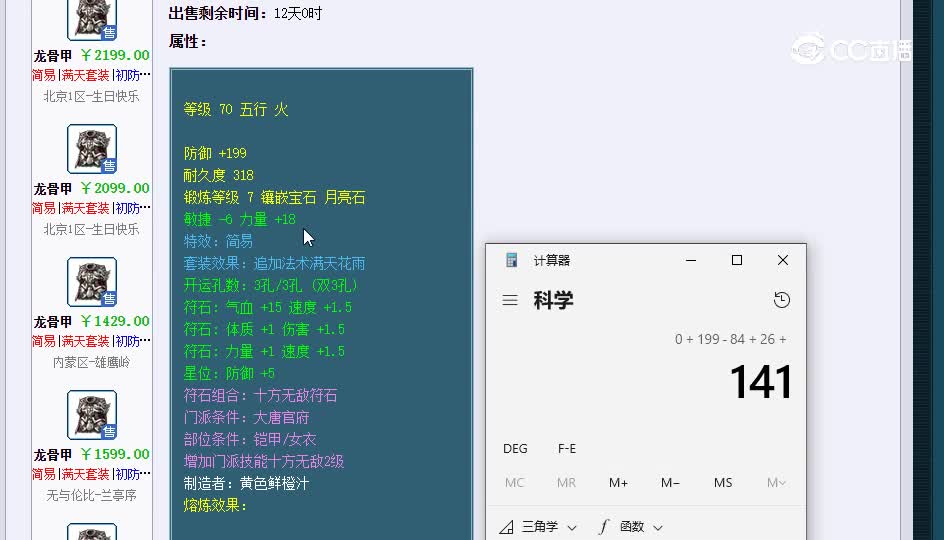944x540 pixels.
Task: Maximize the calculator window
Action: pos(737,260)
